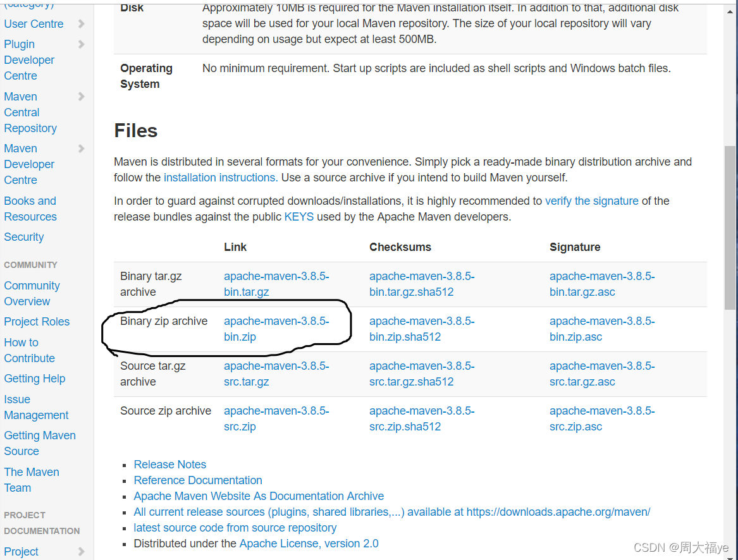Expand the Plugin Developer Centre chevron
This screenshot has height=560, width=738.
81,44
